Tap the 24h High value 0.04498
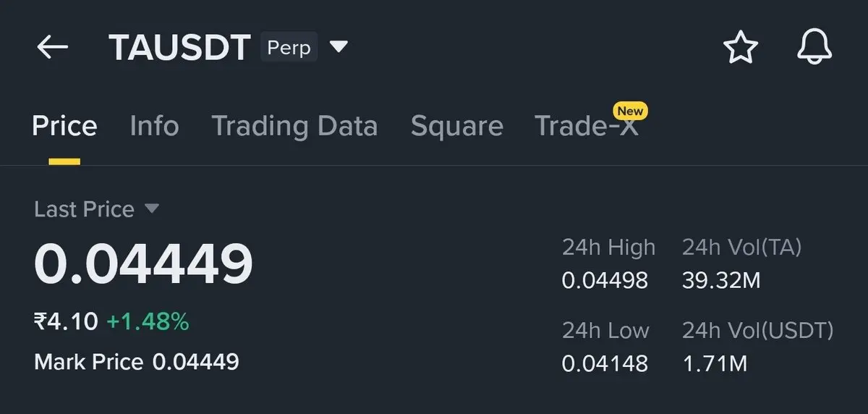Image resolution: width=868 pixels, height=414 pixels. pyautogui.click(x=605, y=280)
